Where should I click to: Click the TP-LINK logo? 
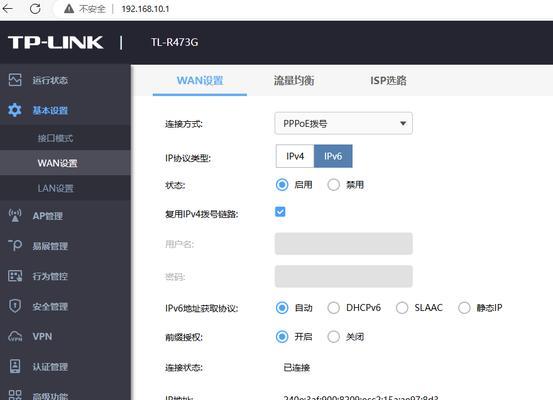(56, 42)
